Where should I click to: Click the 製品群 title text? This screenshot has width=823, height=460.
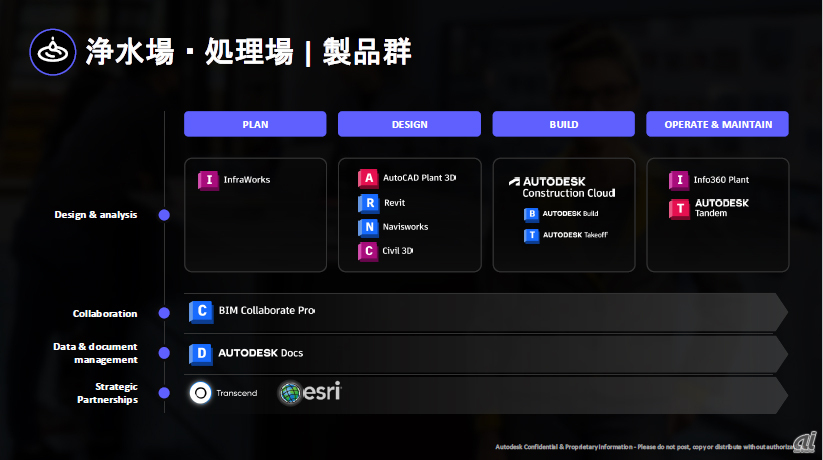click(x=367, y=51)
